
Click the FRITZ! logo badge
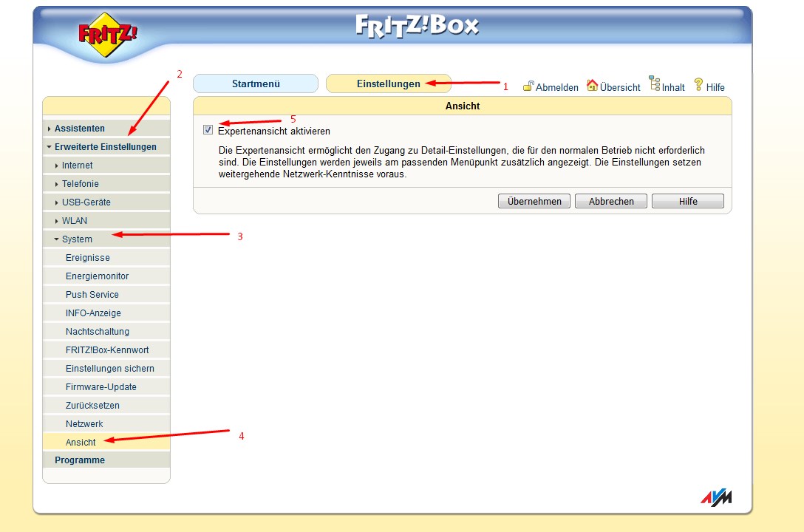click(x=107, y=34)
